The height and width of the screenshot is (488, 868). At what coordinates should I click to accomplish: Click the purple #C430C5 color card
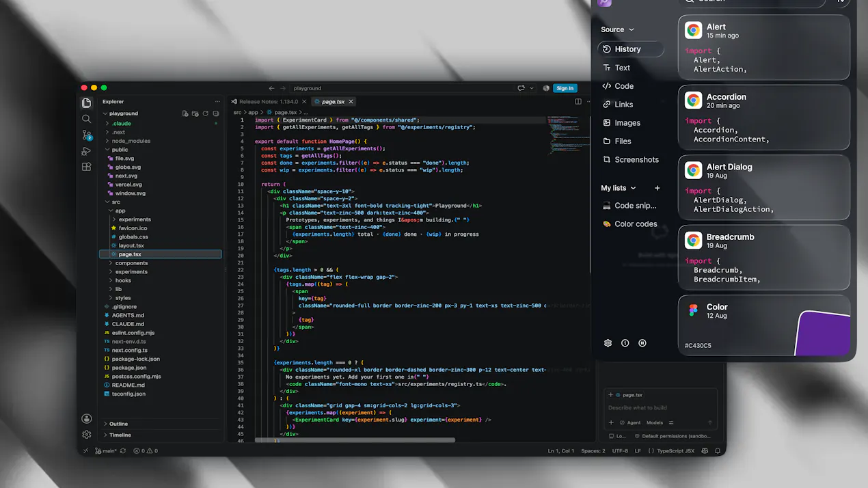tap(764, 325)
